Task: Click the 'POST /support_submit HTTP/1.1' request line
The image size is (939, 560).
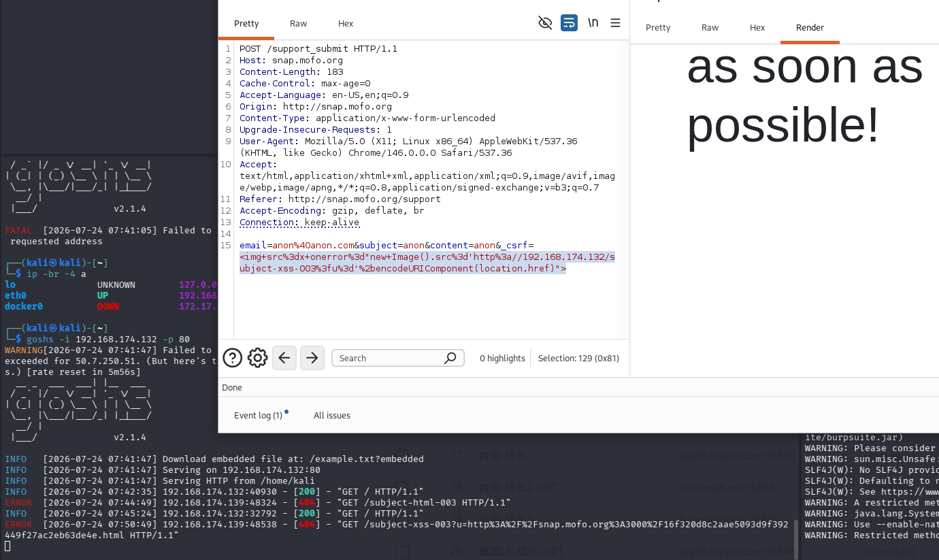Action: [x=318, y=48]
